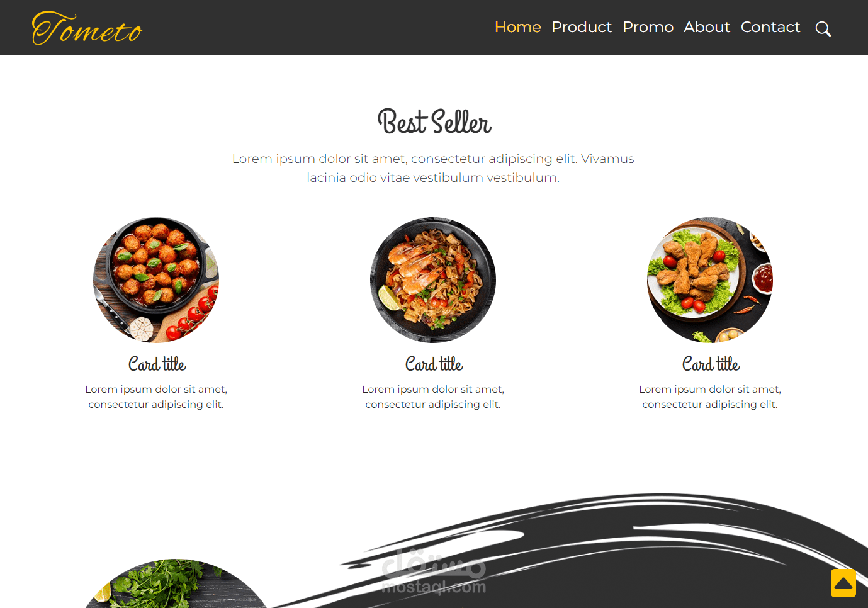Click the search magnifier icon
Image resolution: width=868 pixels, height=608 pixels.
click(823, 29)
